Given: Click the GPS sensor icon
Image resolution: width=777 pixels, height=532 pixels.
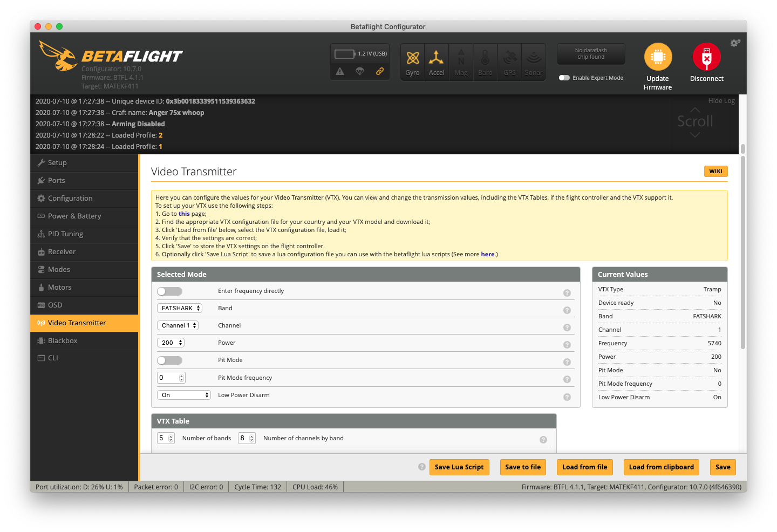Looking at the screenshot, I should [509, 62].
